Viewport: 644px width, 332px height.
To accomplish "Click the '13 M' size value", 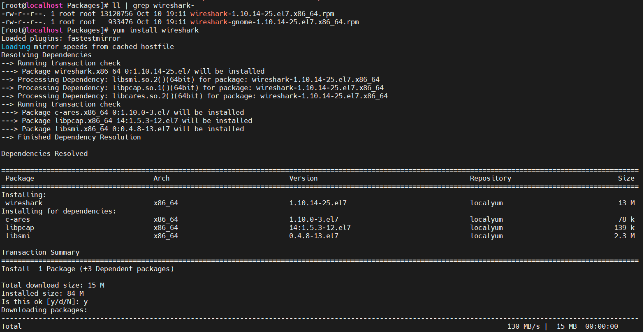I will pos(626,203).
